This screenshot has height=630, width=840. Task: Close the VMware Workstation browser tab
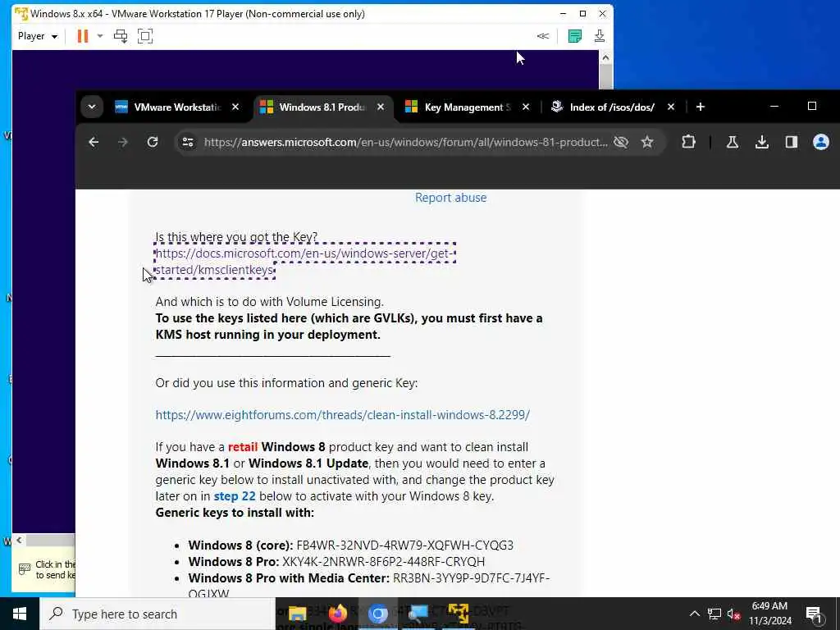pos(235,107)
